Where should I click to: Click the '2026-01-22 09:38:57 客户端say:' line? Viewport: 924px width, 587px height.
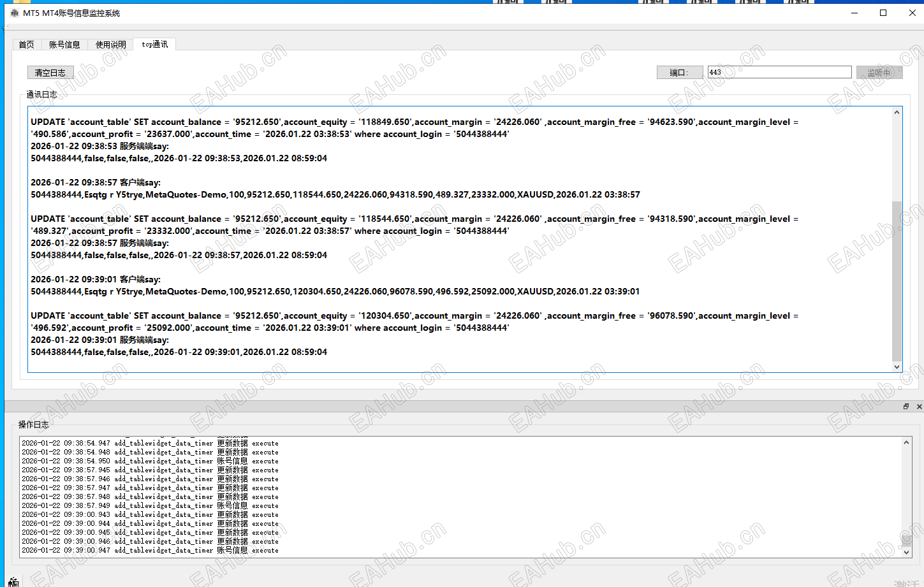click(x=96, y=182)
